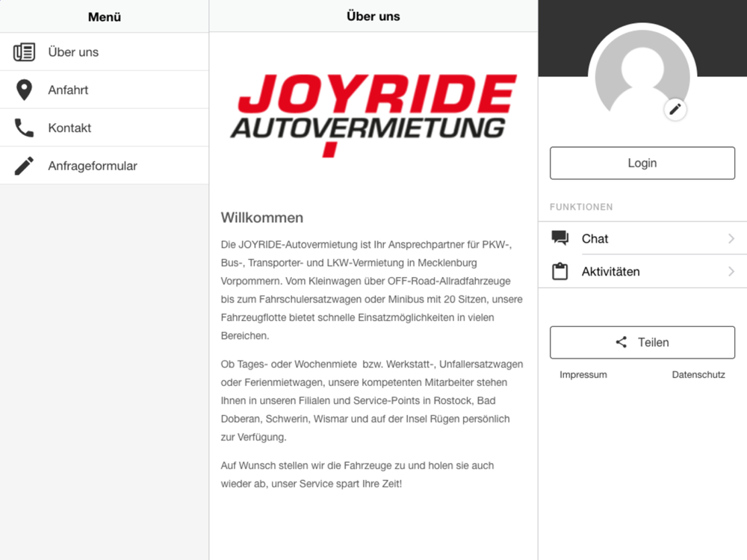747x560 pixels.
Task: Open the Impressum link
Action: point(583,375)
